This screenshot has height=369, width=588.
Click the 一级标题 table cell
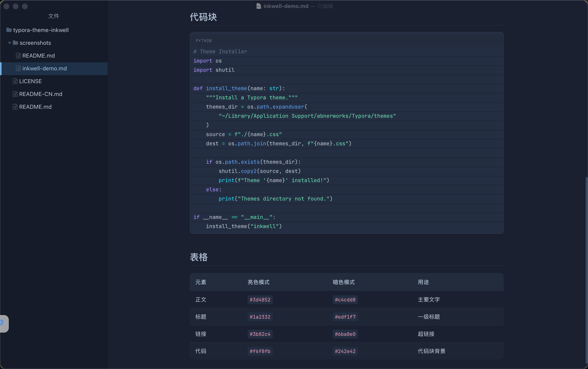click(429, 317)
